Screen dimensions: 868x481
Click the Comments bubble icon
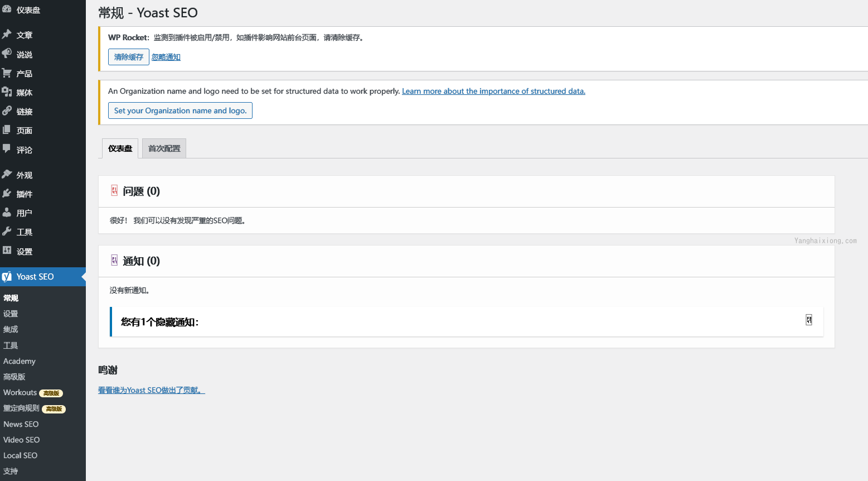point(7,149)
